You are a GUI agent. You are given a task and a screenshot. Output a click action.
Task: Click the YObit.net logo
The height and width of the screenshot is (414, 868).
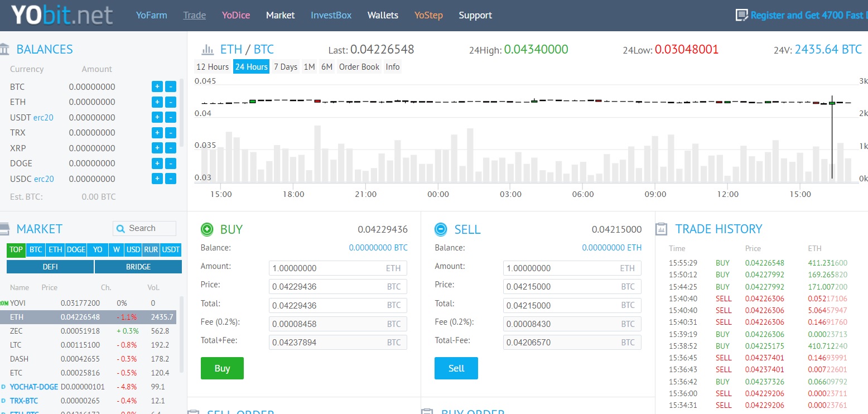(x=62, y=16)
